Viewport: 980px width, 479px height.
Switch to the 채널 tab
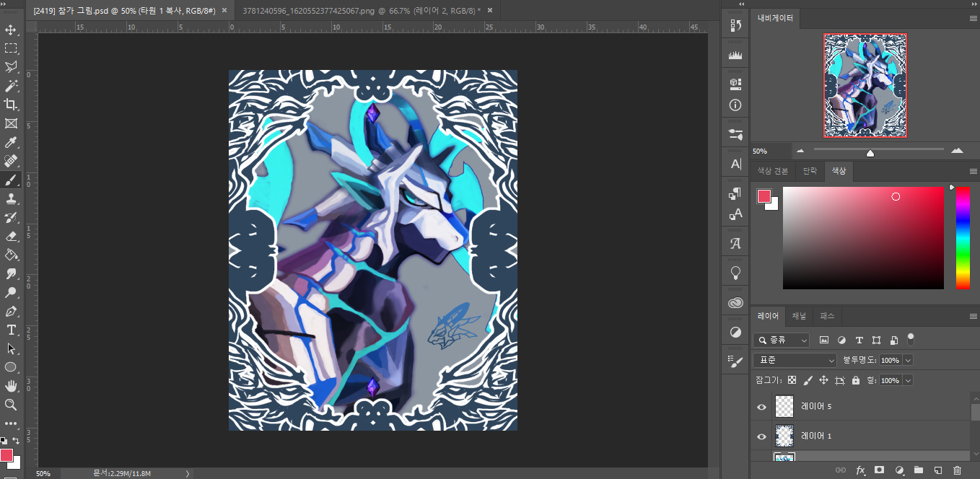pyautogui.click(x=799, y=316)
